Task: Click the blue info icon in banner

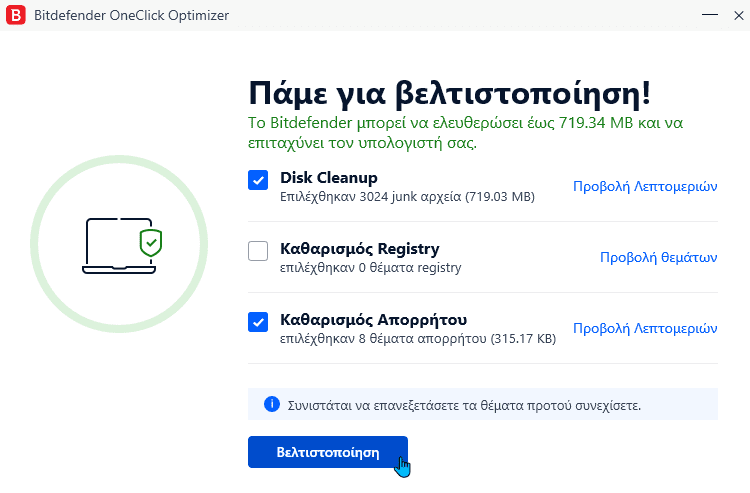Action: click(272, 404)
